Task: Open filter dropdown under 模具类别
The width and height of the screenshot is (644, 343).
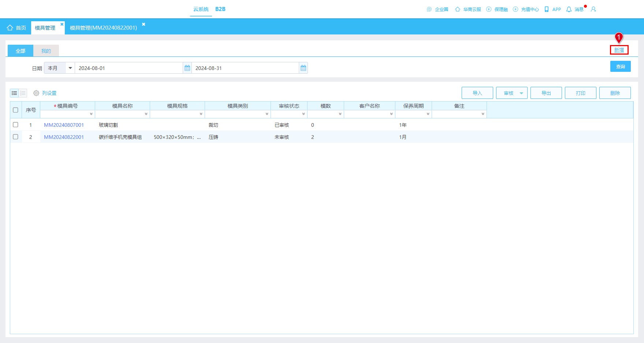Action: coord(267,114)
